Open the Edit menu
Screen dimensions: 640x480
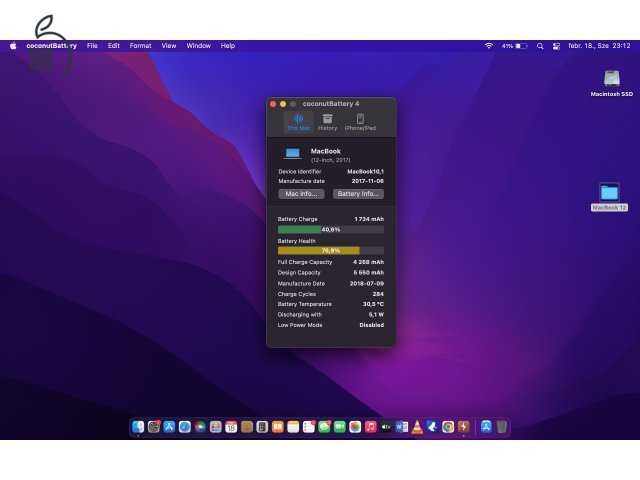(x=113, y=46)
